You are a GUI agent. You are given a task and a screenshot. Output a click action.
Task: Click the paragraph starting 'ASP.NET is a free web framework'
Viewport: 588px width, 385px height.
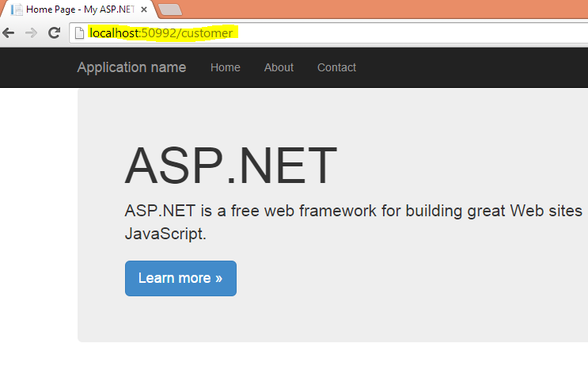coord(353,222)
